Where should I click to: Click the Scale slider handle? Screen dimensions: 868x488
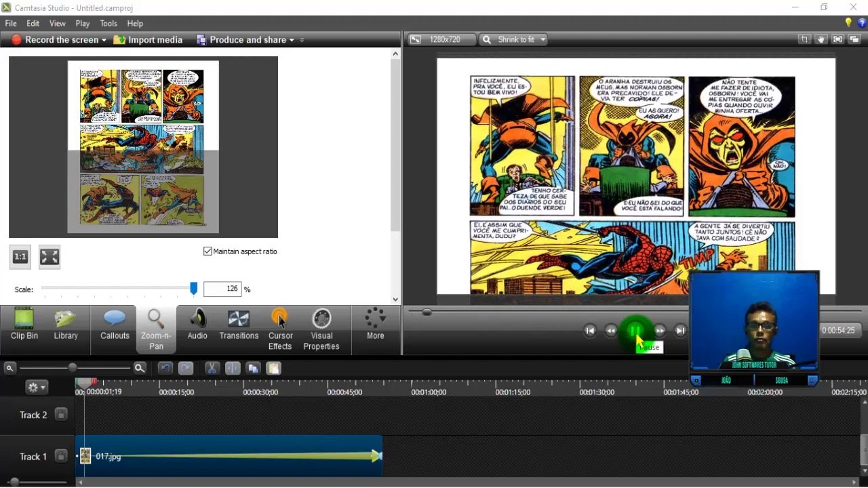point(193,289)
